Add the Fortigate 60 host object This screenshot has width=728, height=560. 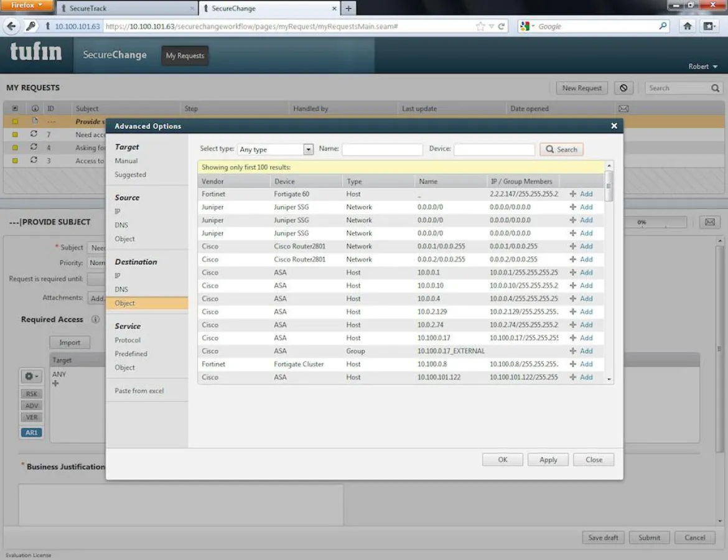click(582, 194)
